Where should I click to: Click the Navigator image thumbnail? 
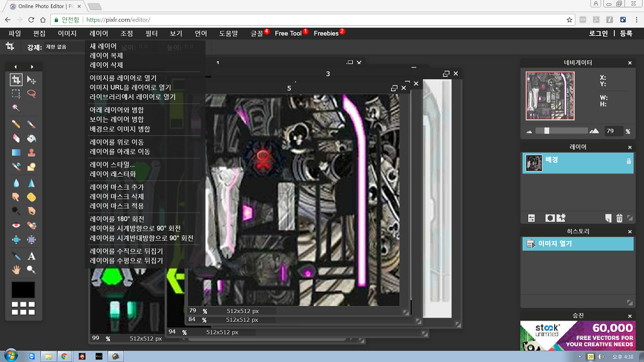point(550,96)
